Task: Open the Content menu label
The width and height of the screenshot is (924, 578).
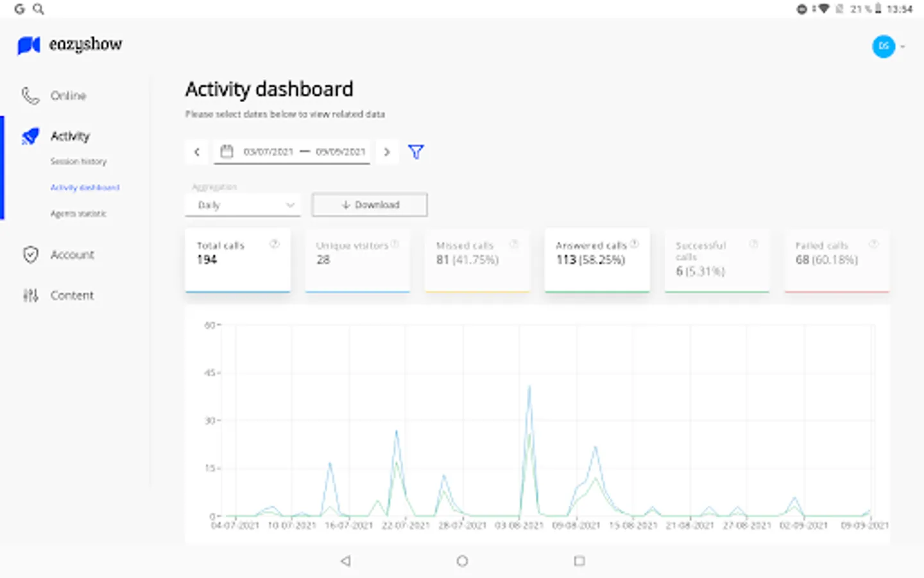Action: (72, 295)
